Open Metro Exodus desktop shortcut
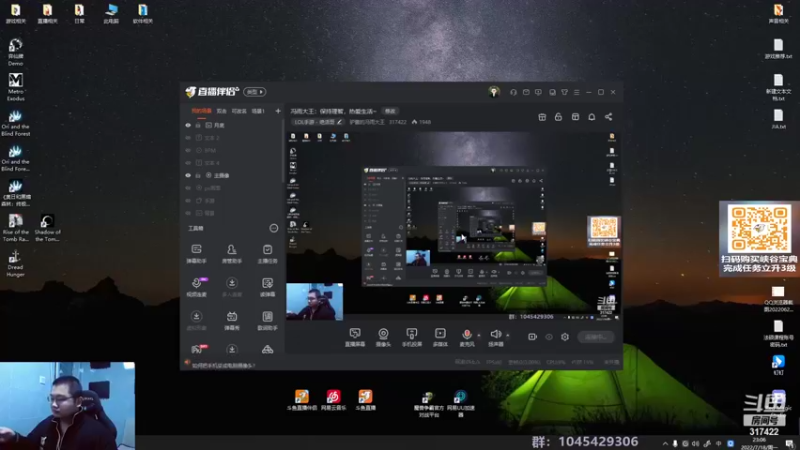 15,87
